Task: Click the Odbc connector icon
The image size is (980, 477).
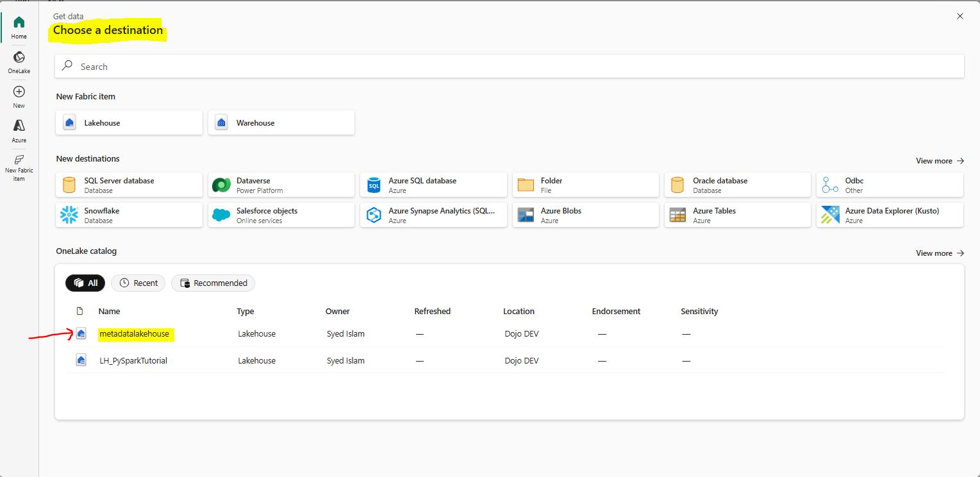Action: [x=830, y=185]
